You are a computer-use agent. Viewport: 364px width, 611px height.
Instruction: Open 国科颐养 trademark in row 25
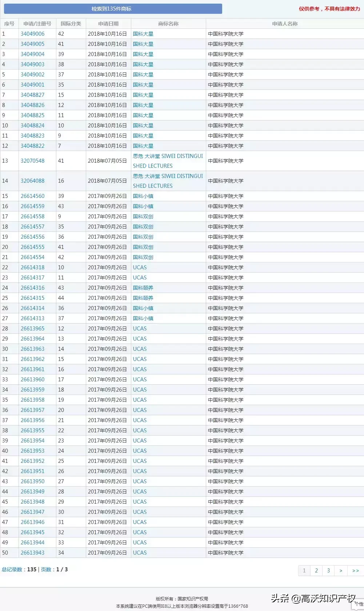point(143,298)
